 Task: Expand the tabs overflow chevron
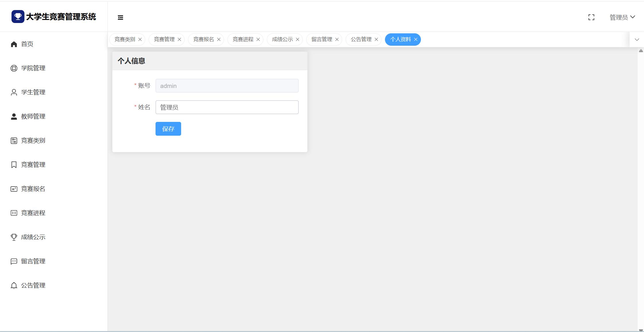click(x=637, y=40)
